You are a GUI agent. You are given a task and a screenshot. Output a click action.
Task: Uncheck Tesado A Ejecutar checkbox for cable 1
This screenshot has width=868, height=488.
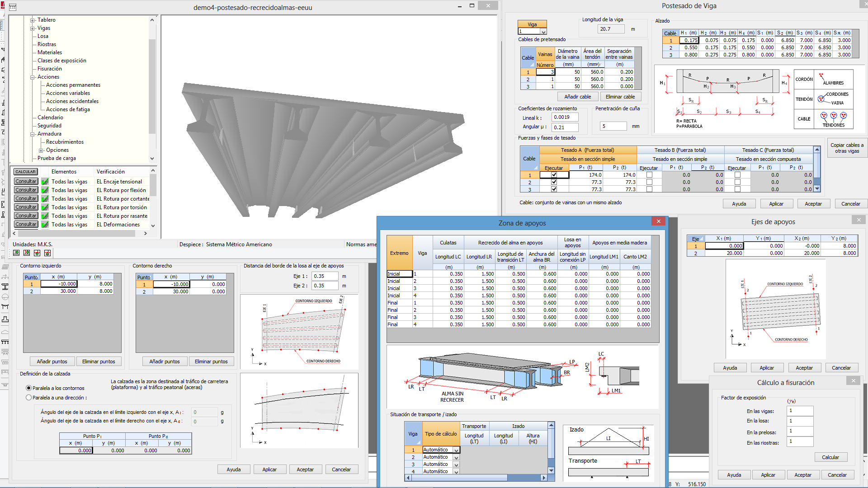pos(554,175)
